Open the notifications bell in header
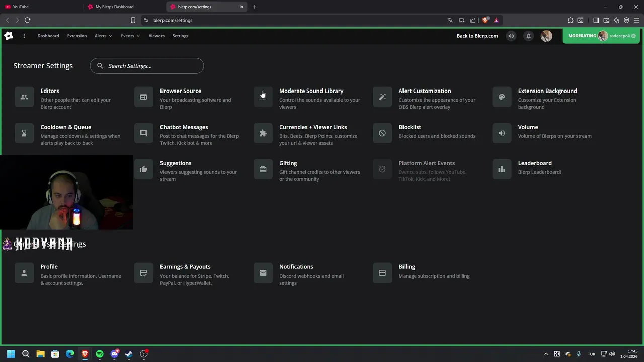 tap(528, 36)
